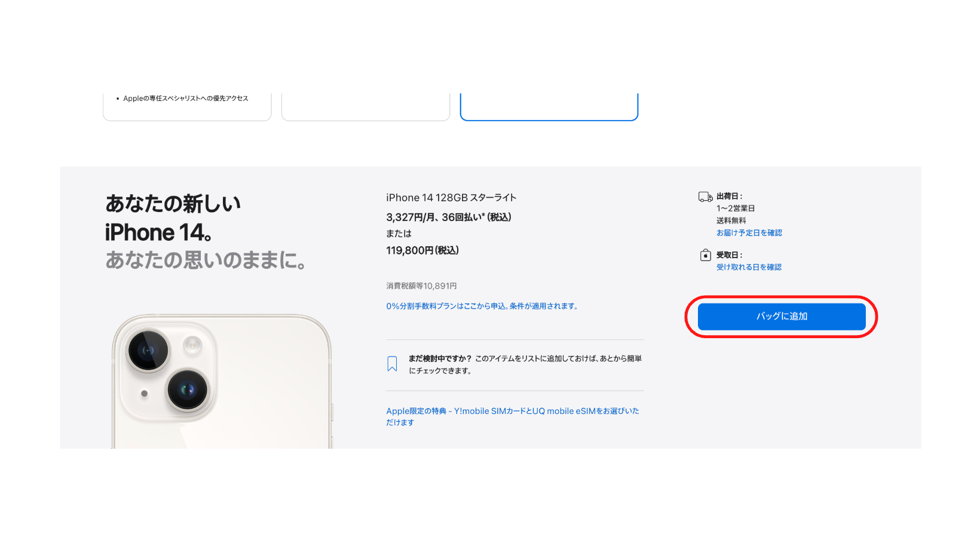The height and width of the screenshot is (552, 980).
Task: Select the option card mentioning 専任スペシャリスト
Action: click(x=187, y=106)
